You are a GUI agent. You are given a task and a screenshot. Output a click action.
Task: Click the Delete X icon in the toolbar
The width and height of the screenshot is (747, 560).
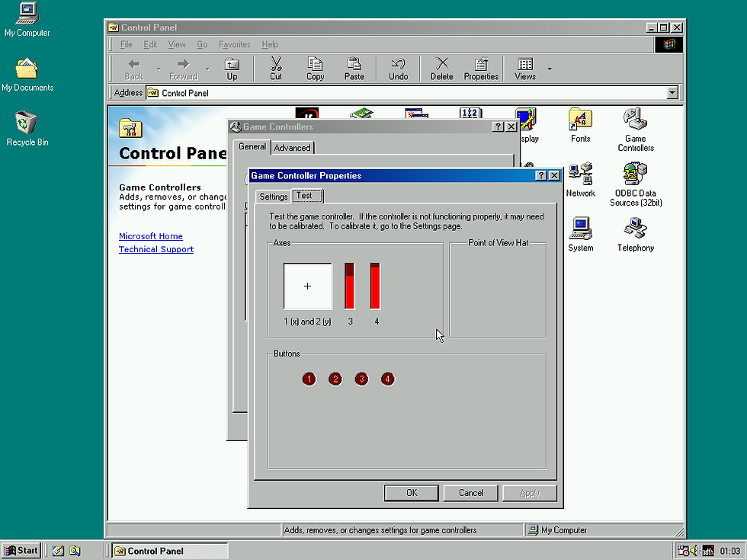point(441,69)
